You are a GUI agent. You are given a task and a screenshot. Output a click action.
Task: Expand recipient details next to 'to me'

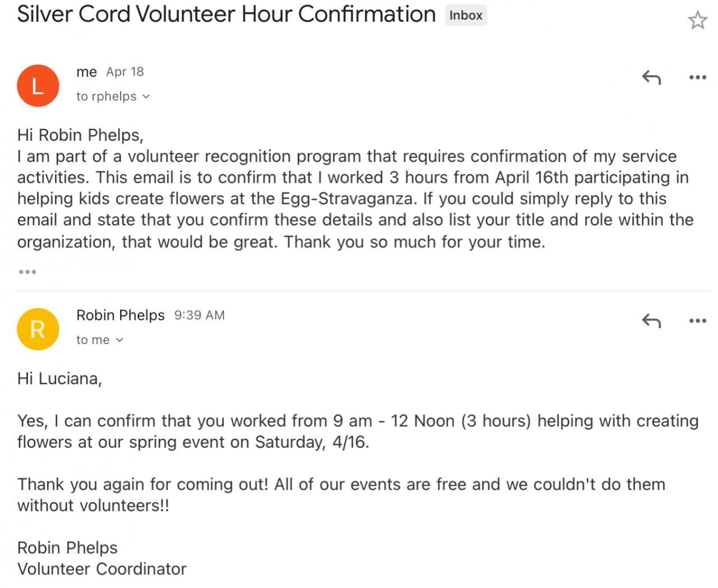[x=119, y=340]
